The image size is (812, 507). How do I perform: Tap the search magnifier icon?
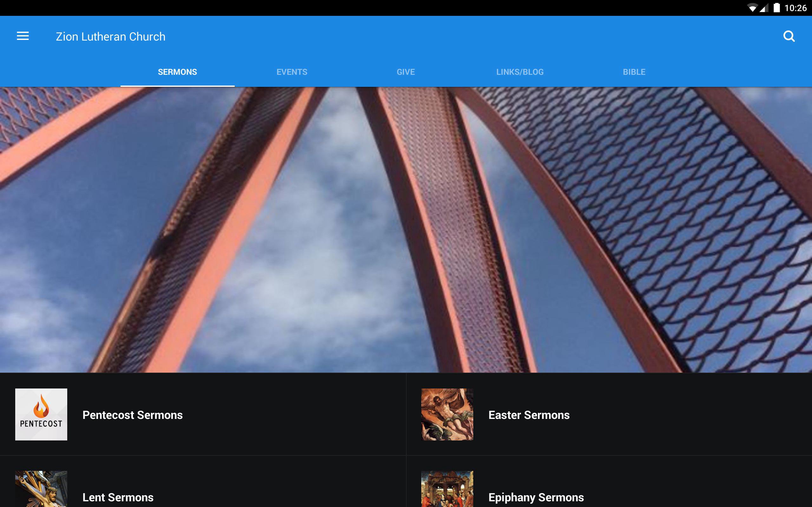tap(789, 36)
